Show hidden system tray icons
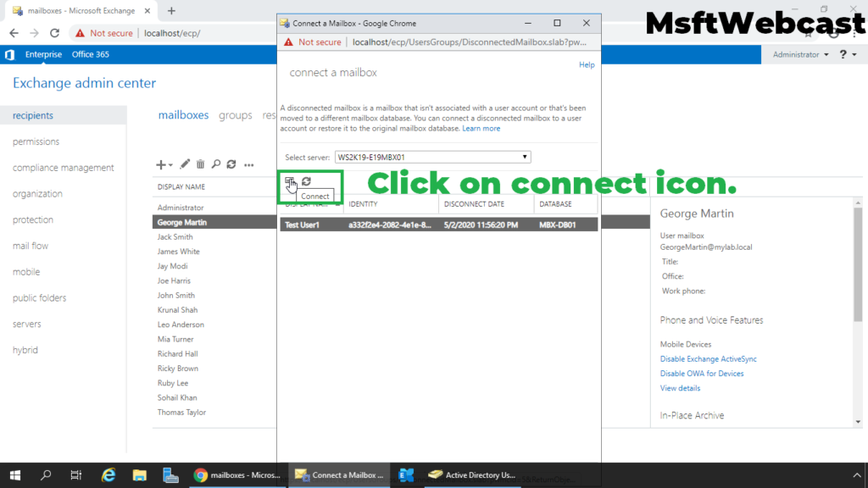The image size is (868, 488). (x=856, y=475)
